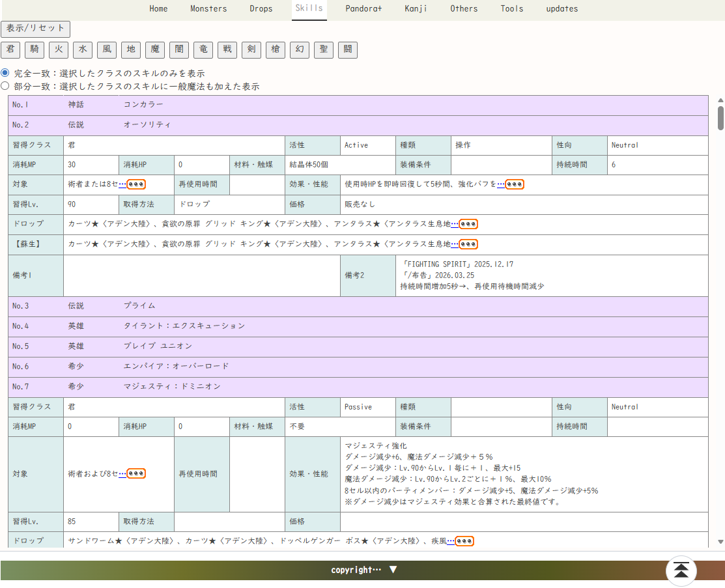Select the 部分一致 radio option
Screen dimensions: 725x588
(x=5, y=86)
